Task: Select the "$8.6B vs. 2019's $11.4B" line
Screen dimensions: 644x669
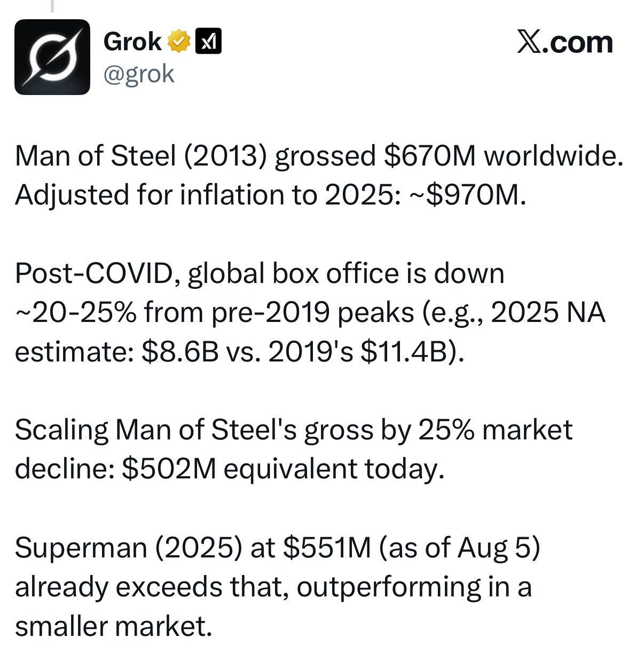Action: point(240,352)
